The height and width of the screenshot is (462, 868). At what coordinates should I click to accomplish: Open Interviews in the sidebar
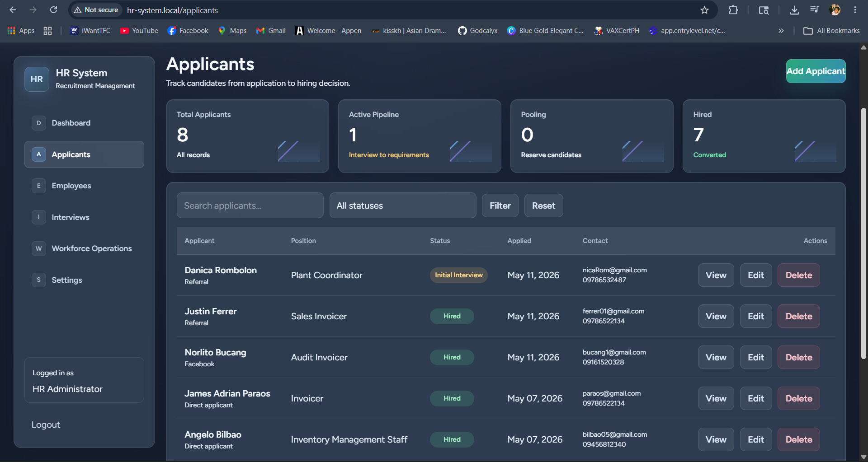(x=84, y=217)
